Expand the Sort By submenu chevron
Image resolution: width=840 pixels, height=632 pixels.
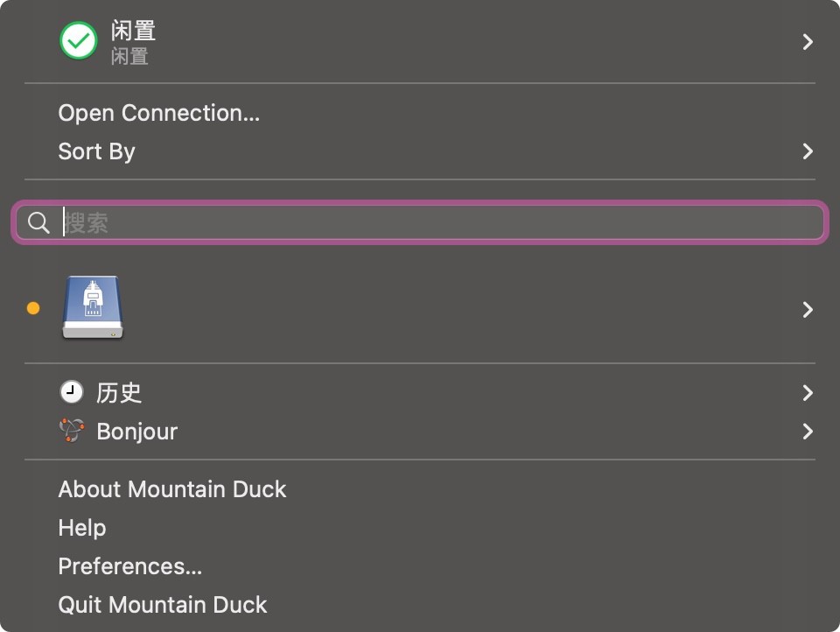pyautogui.click(x=806, y=151)
